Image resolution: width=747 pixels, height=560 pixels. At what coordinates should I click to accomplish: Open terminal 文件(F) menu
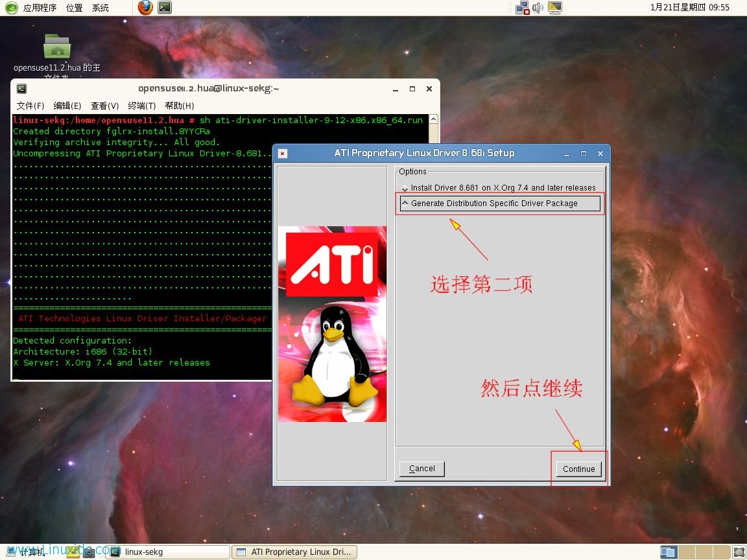(30, 106)
